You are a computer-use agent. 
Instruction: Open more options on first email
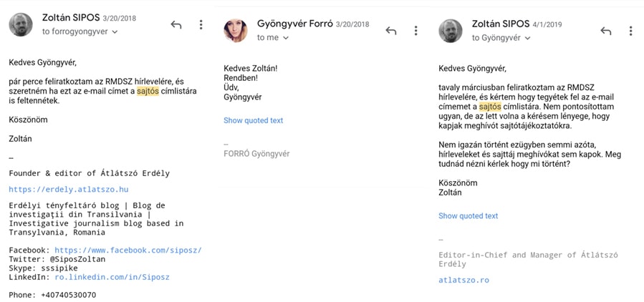click(201, 24)
